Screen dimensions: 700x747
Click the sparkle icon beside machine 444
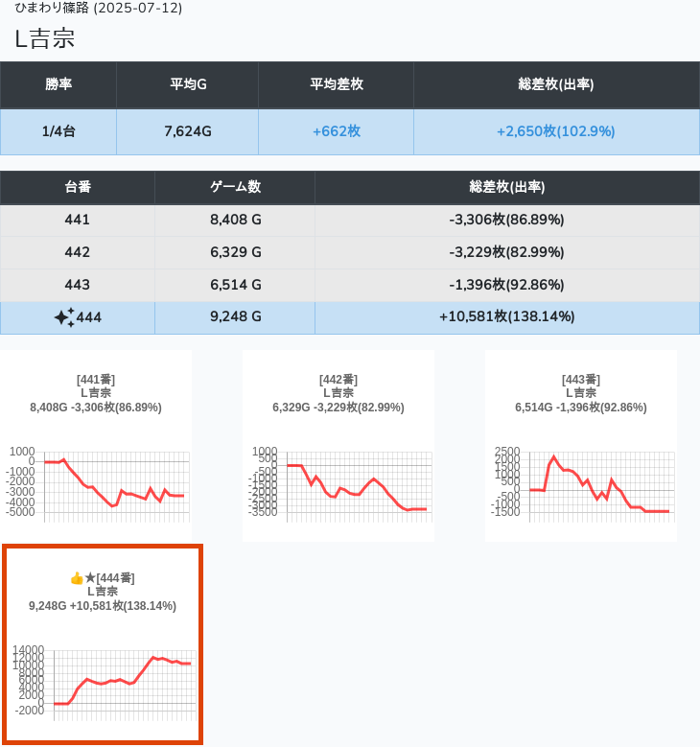(x=64, y=318)
